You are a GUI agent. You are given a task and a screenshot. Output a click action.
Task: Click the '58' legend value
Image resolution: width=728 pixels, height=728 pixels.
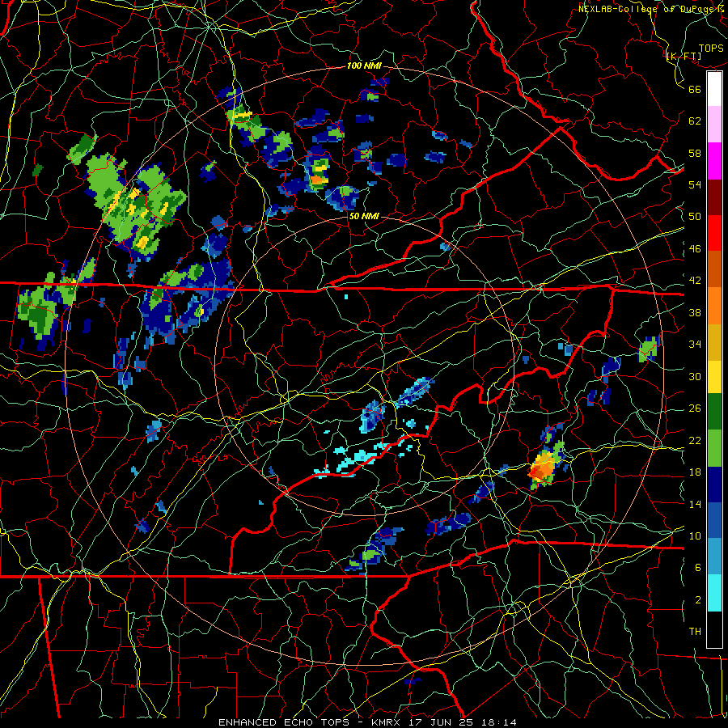(695, 153)
